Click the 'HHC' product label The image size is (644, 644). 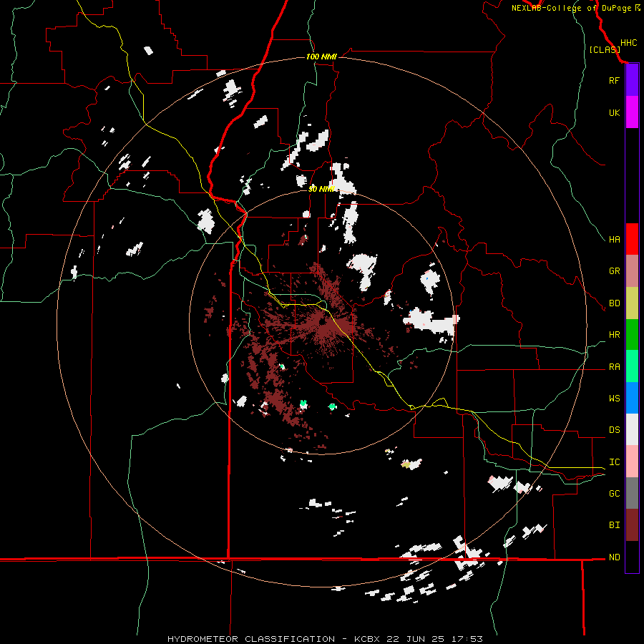629,43
